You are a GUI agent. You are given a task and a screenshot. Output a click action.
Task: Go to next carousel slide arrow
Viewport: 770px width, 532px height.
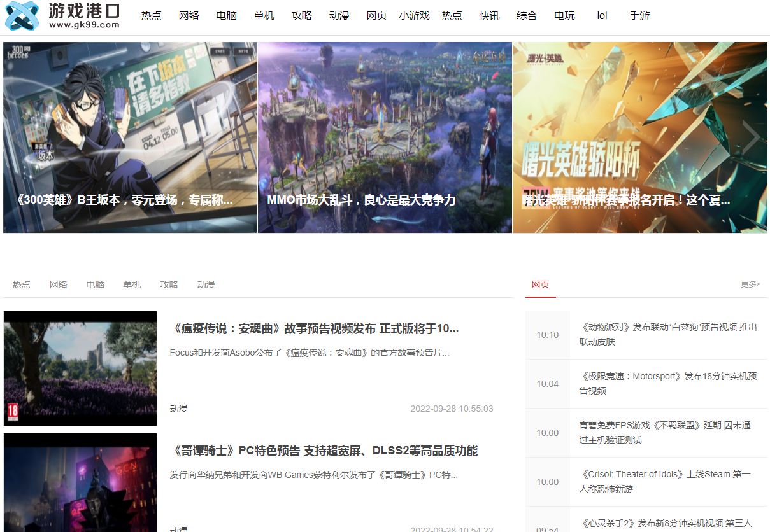pyautogui.click(x=751, y=137)
